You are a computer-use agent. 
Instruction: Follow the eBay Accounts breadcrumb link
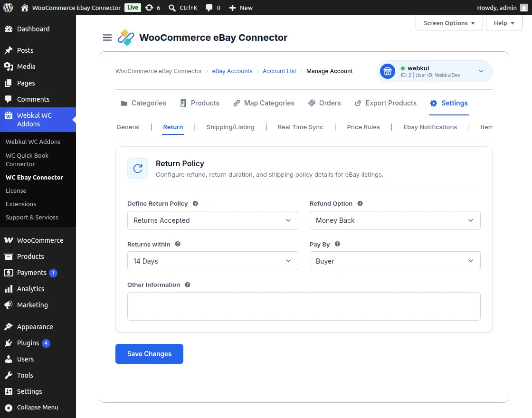(x=232, y=71)
